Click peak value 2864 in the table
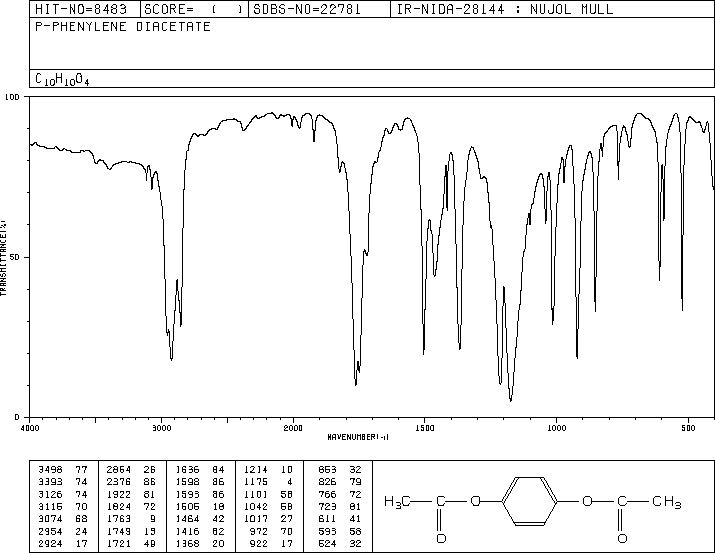 (119, 469)
